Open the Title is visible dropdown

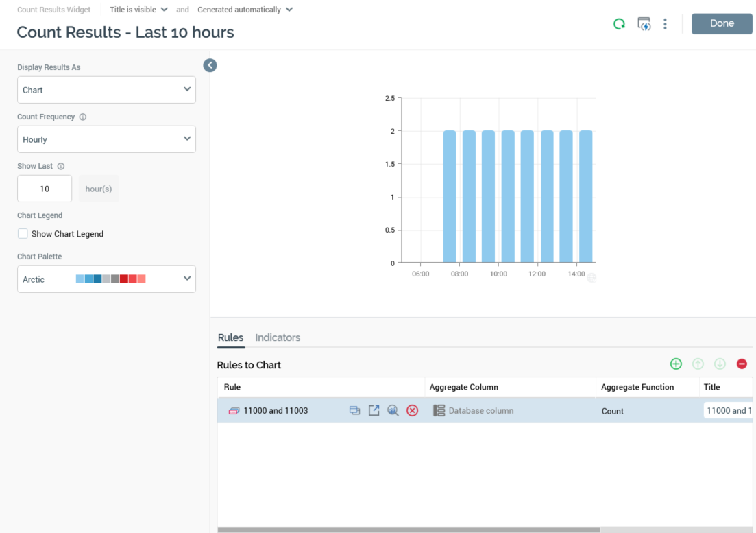tap(138, 10)
